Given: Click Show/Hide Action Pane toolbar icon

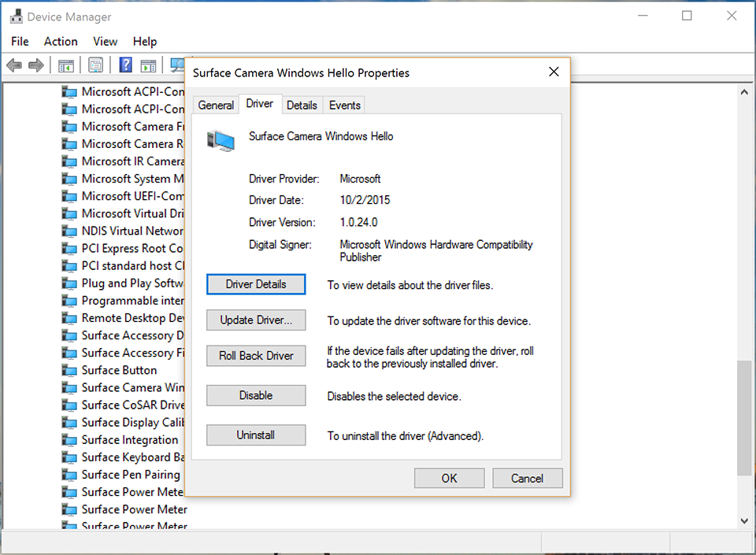Looking at the screenshot, I should click(x=148, y=65).
